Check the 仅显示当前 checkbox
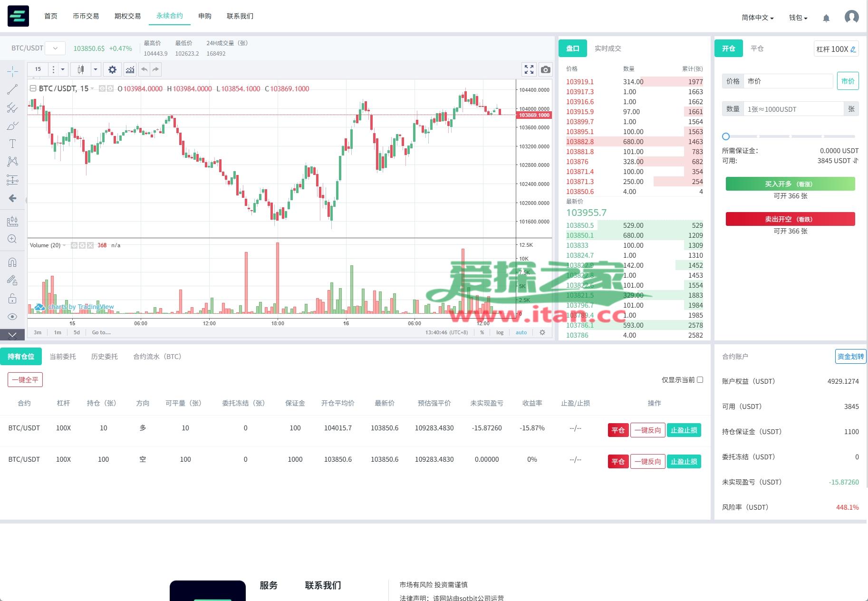 [700, 379]
